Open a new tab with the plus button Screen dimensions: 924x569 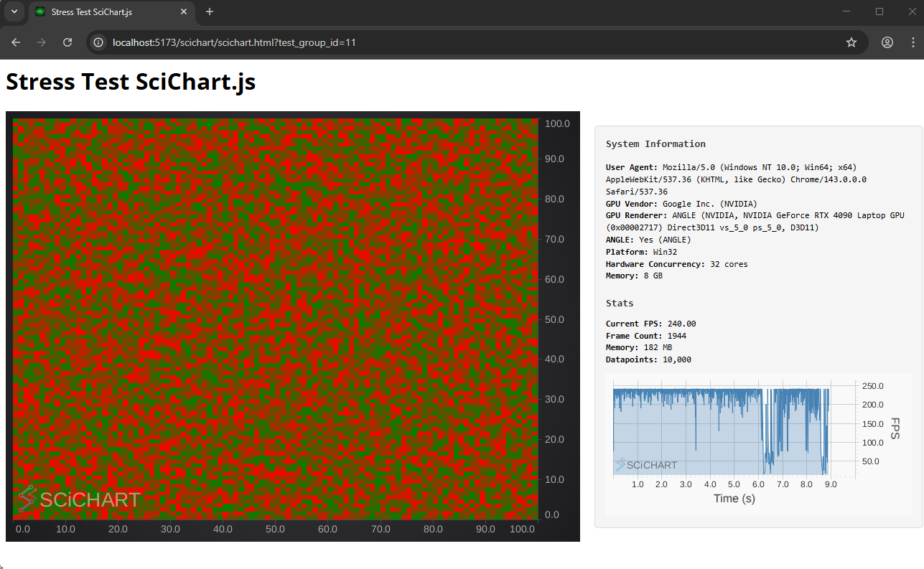click(210, 11)
